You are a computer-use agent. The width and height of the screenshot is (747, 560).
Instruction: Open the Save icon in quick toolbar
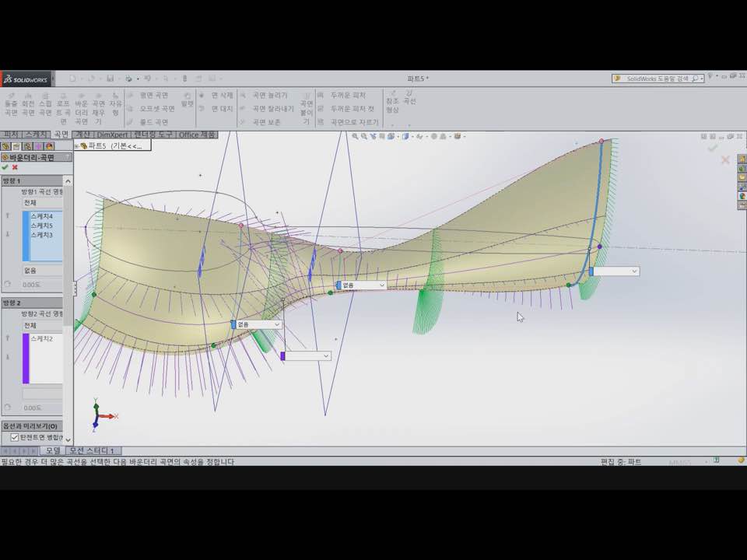[110, 78]
